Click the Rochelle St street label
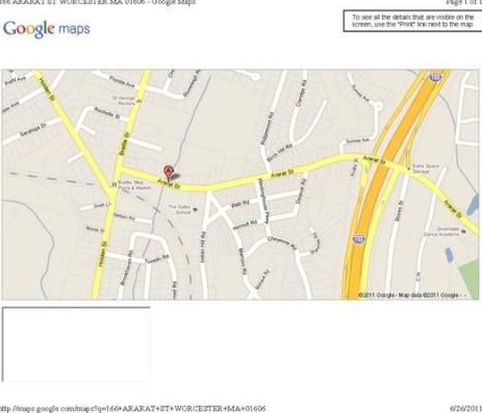The image size is (482, 413). (x=107, y=113)
